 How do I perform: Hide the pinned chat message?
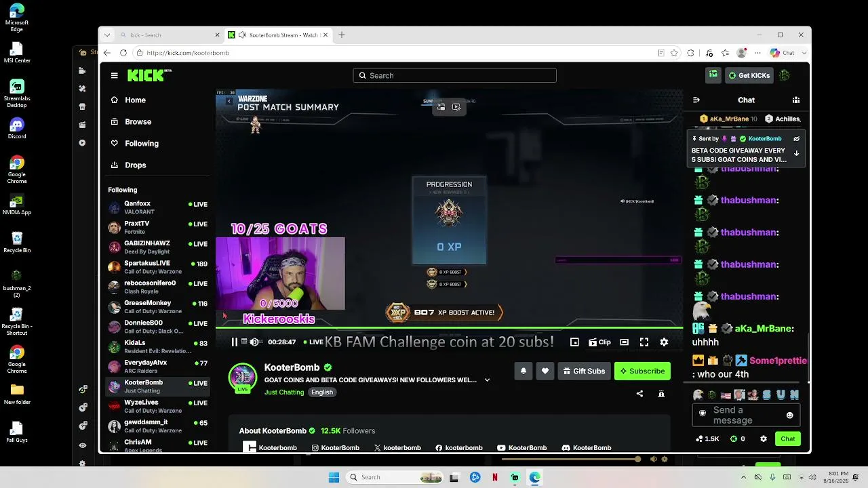coord(797,138)
